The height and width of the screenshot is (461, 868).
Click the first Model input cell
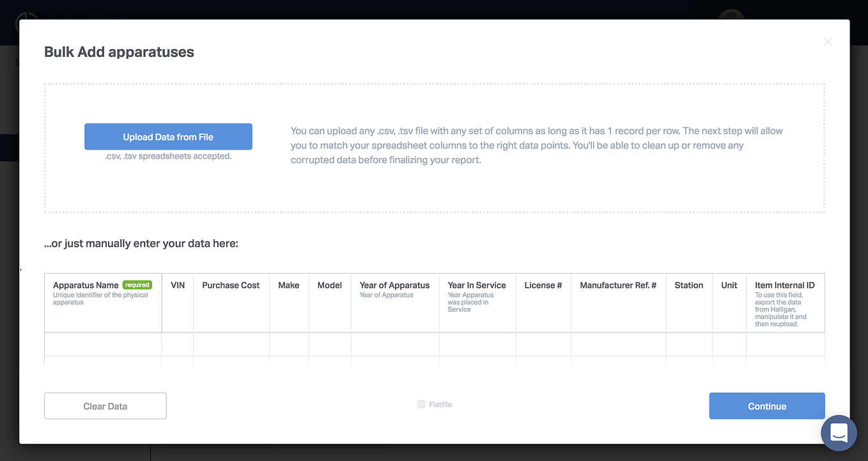[x=329, y=345]
